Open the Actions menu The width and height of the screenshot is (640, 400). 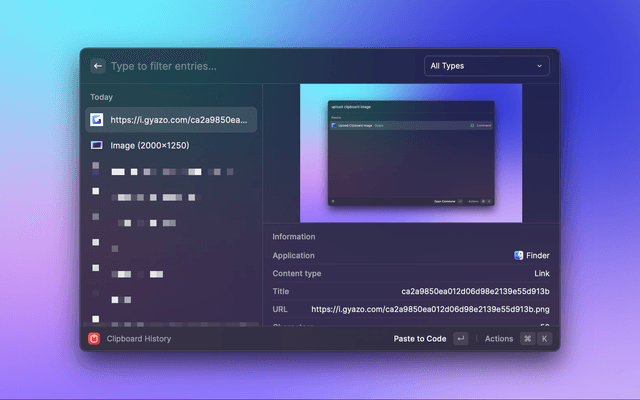(498, 339)
